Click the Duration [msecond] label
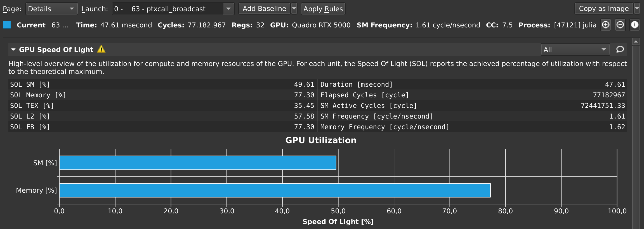 point(357,84)
